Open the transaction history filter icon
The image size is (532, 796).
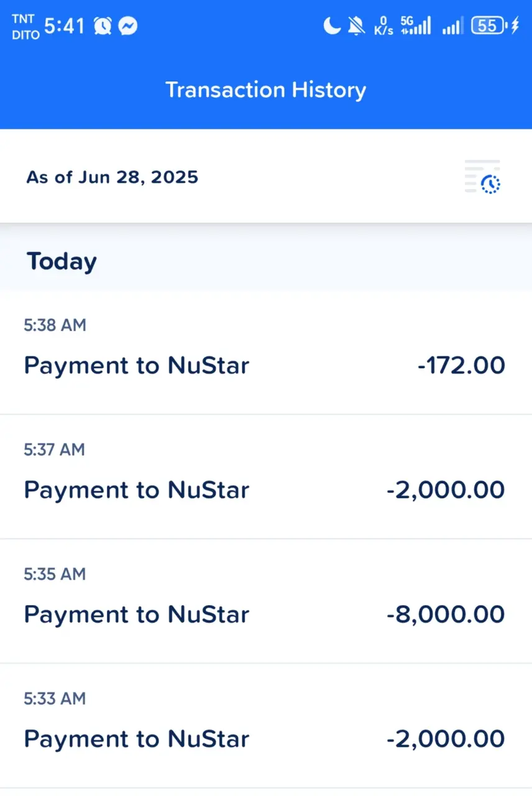click(483, 177)
